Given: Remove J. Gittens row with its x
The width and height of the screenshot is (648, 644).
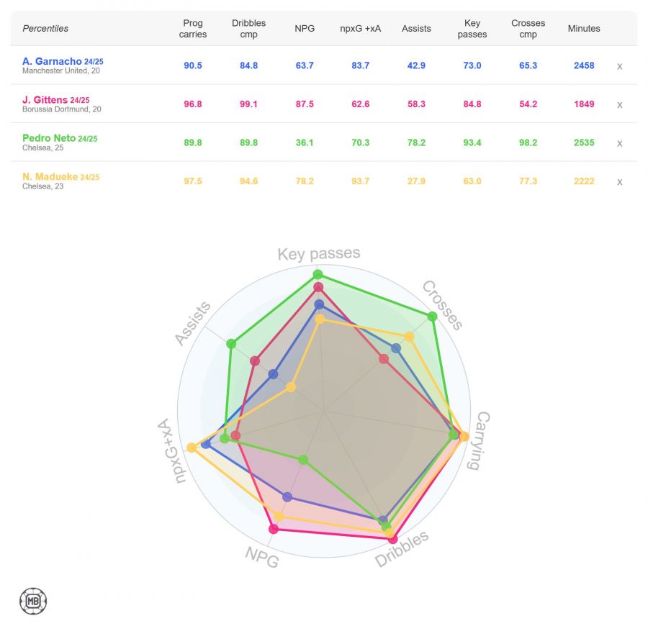Looking at the screenshot, I should pos(619,104).
